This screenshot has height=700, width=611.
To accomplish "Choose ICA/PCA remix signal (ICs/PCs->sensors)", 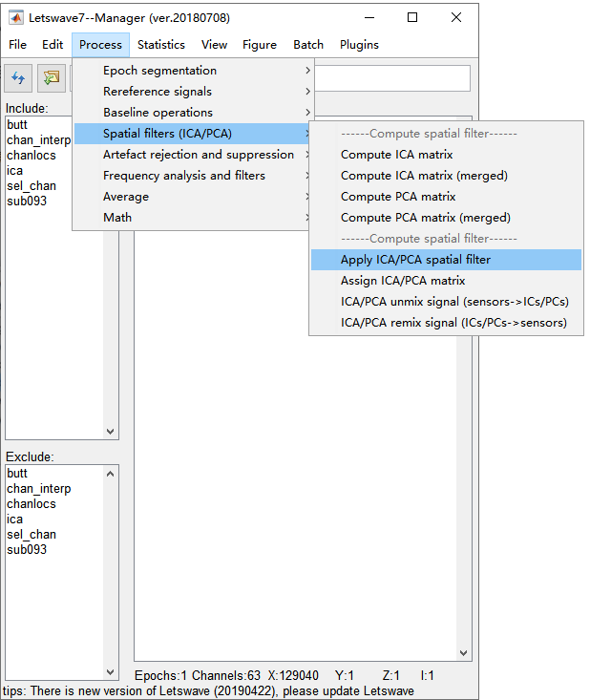I will coord(446,323).
